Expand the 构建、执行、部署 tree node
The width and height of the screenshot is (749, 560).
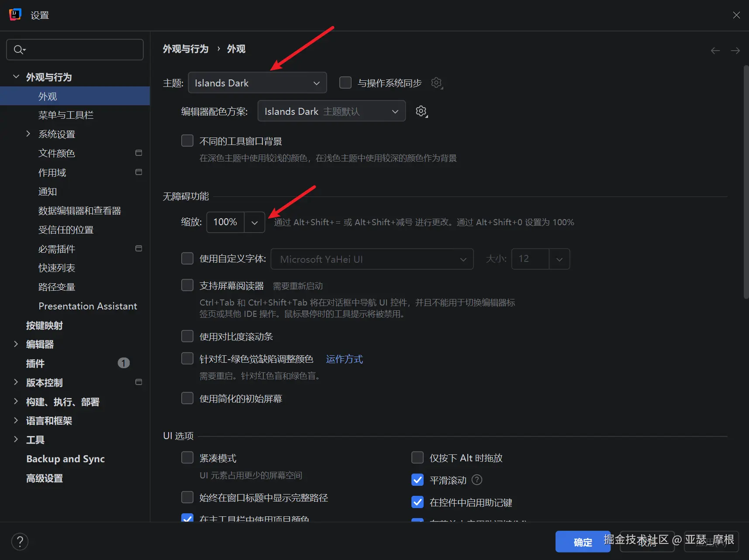click(16, 401)
